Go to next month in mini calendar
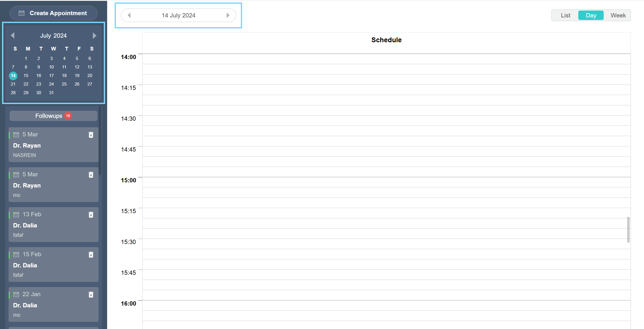Screen dimensions: 644x329 [x=94, y=35]
